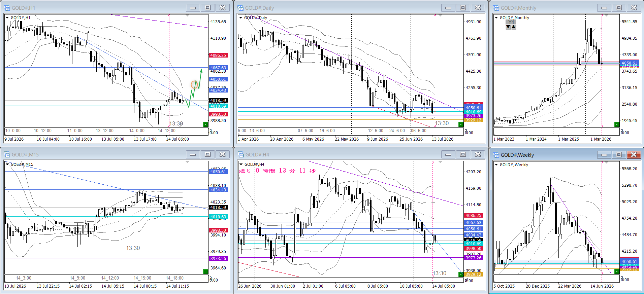Click the green minus square in the H4 chart
This screenshot has width=644, height=294.
click(461, 274)
